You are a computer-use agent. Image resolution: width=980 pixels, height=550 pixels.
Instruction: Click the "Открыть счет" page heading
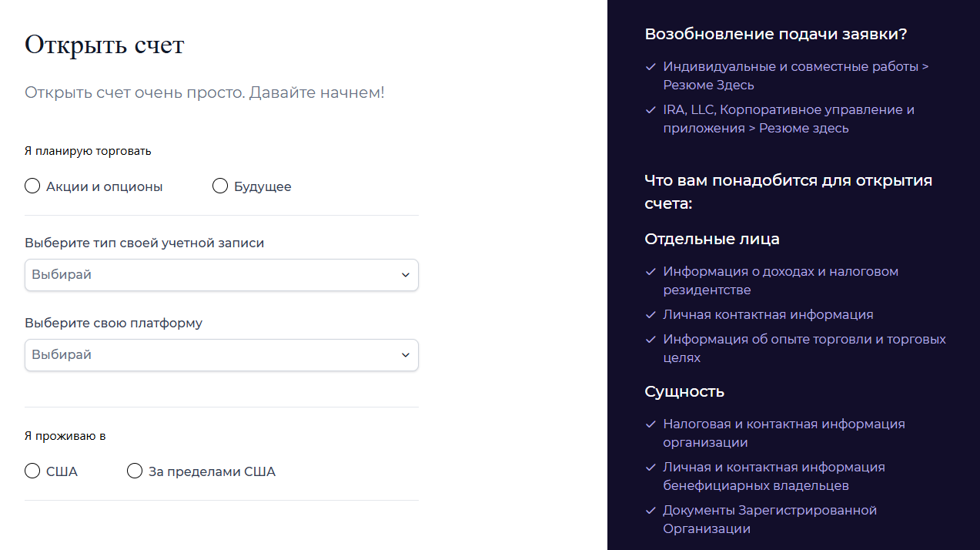[x=105, y=45]
